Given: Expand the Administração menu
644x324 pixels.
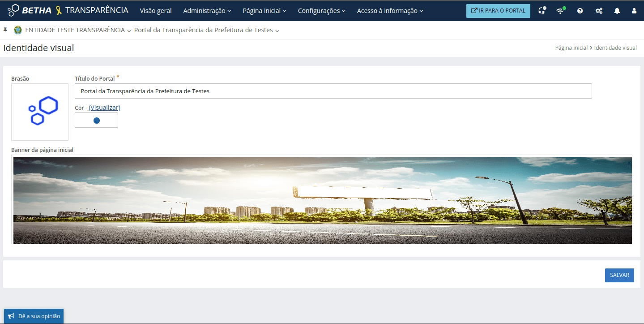Looking at the screenshot, I should [207, 11].
